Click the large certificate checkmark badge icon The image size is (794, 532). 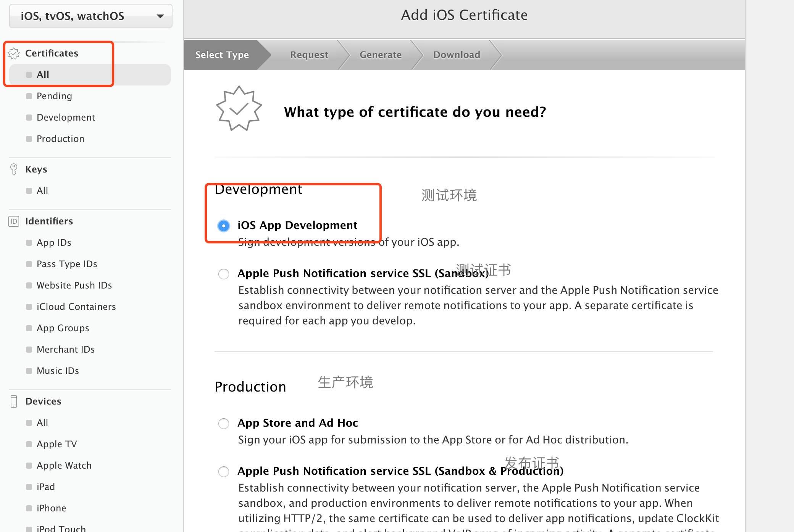click(x=239, y=109)
